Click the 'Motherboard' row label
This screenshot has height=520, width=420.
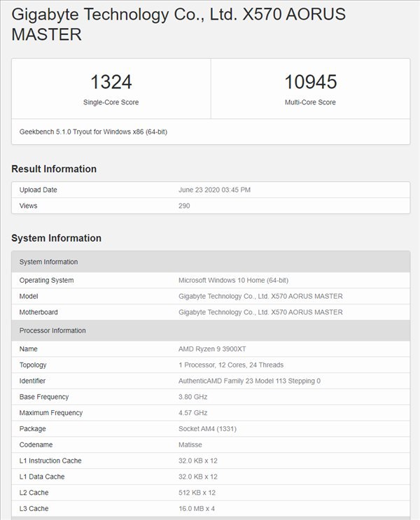(x=38, y=312)
